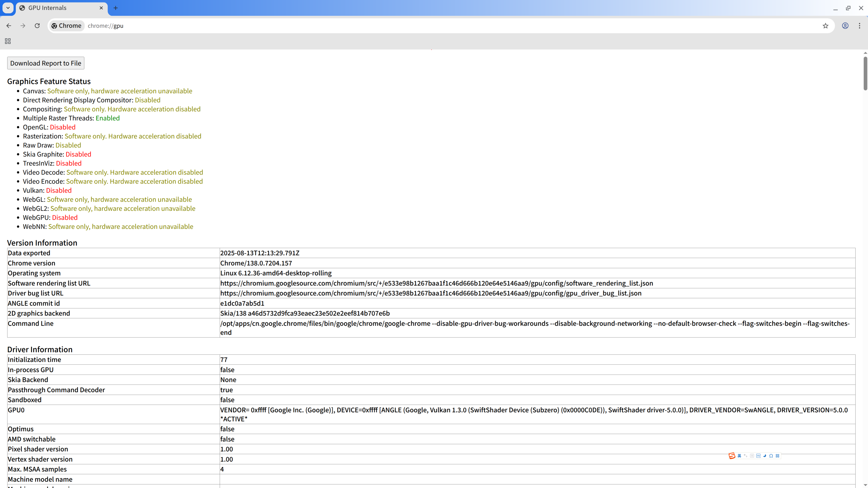Toggle punctuation mode in IME toolbar
868x488 pixels.
[x=745, y=456]
